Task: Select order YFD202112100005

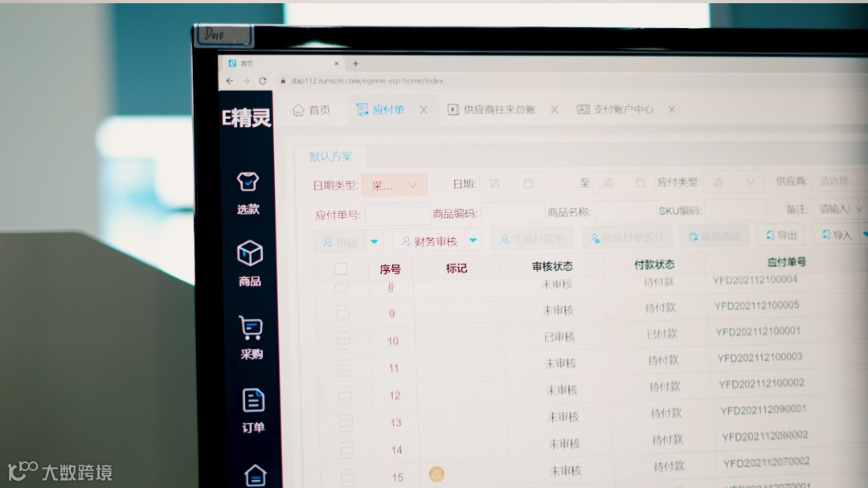Action: tap(756, 306)
